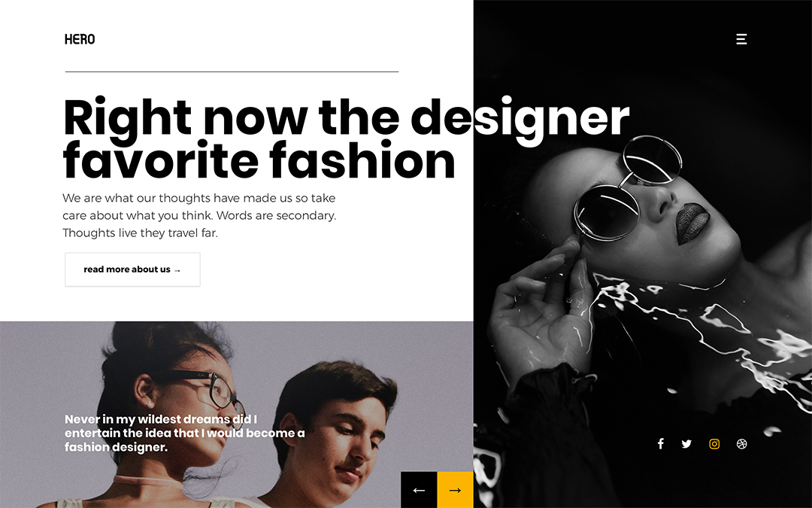The height and width of the screenshot is (508, 812).
Task: Click the 'read more about us' button
Action: pos(132,269)
